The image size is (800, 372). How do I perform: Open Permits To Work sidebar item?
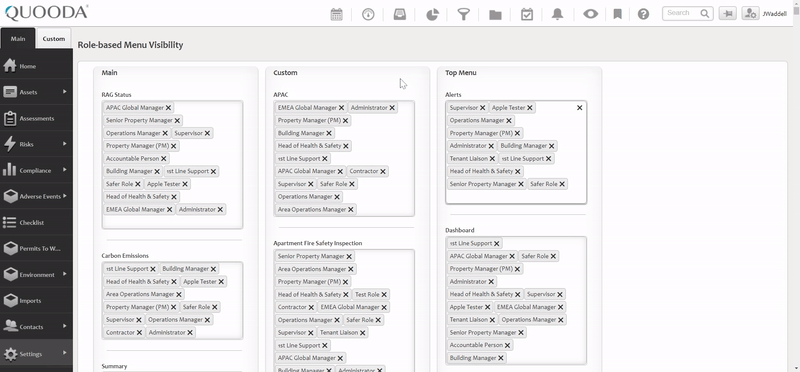(36, 249)
